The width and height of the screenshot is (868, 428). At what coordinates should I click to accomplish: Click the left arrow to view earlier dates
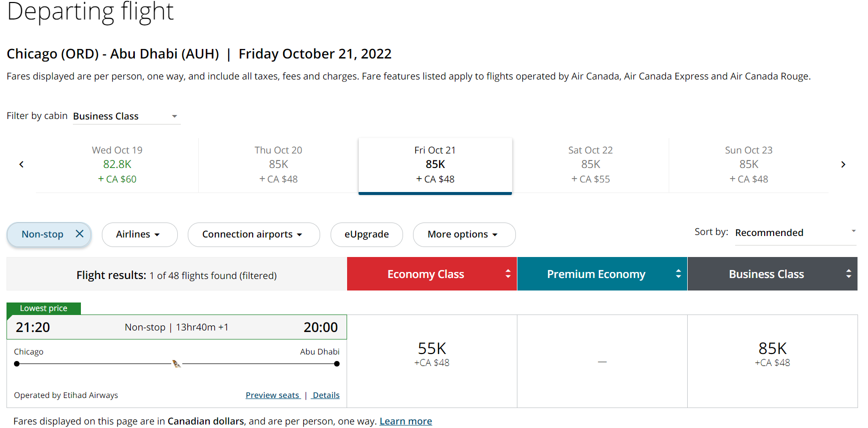tap(21, 164)
